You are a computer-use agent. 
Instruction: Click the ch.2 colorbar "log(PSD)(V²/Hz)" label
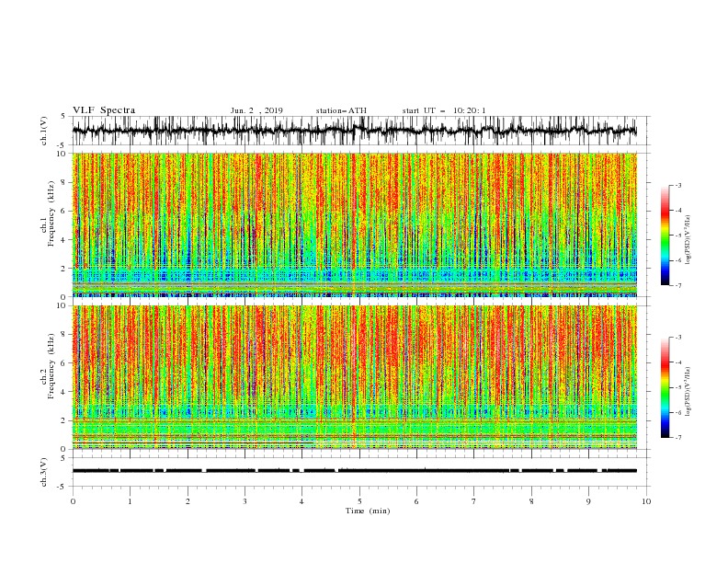tap(688, 392)
